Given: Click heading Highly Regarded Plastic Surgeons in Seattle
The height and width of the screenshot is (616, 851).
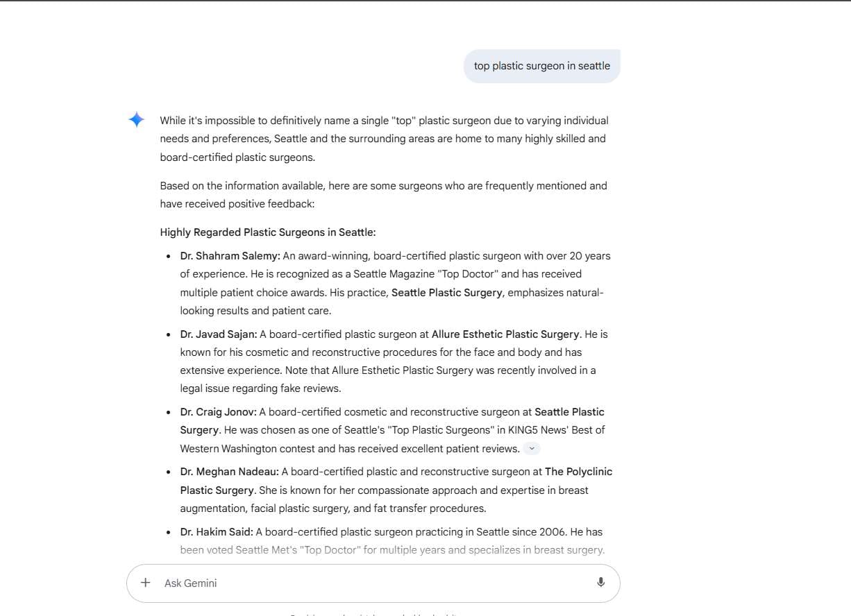Looking at the screenshot, I should coord(268,232).
